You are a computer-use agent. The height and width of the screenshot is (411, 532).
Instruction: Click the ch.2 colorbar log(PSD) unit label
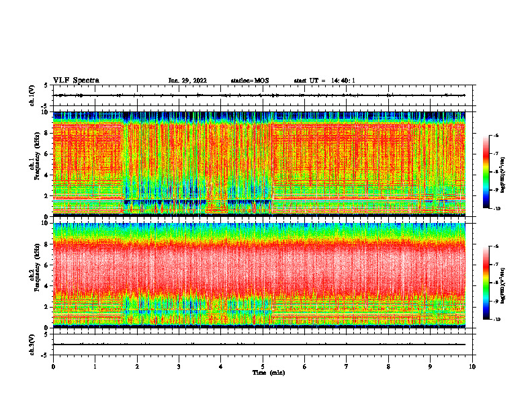503,285
